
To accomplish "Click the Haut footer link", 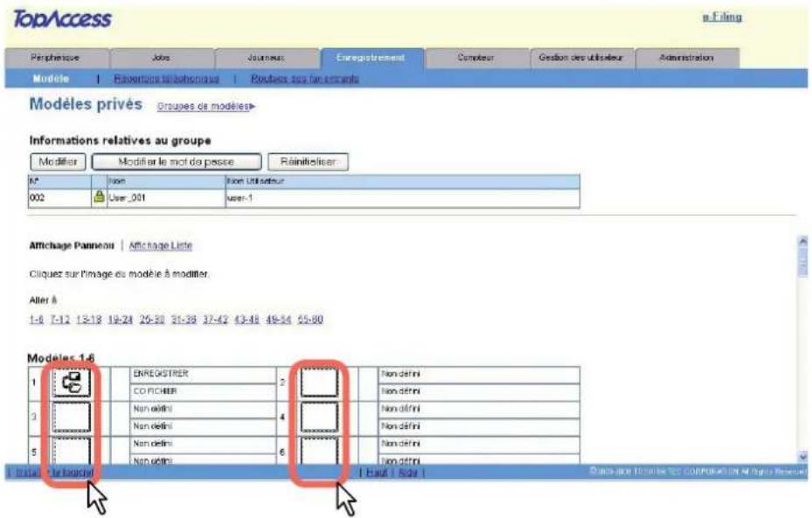I will pyautogui.click(x=377, y=473).
